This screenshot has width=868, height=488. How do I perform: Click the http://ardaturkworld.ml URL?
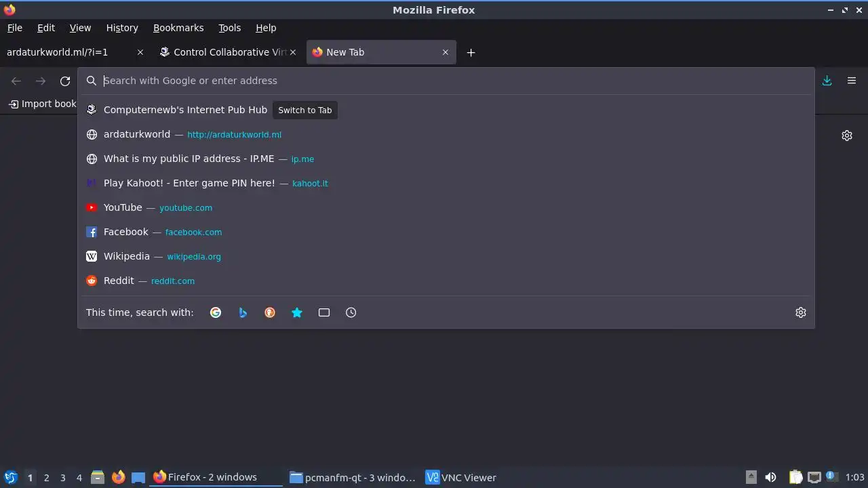[234, 135]
